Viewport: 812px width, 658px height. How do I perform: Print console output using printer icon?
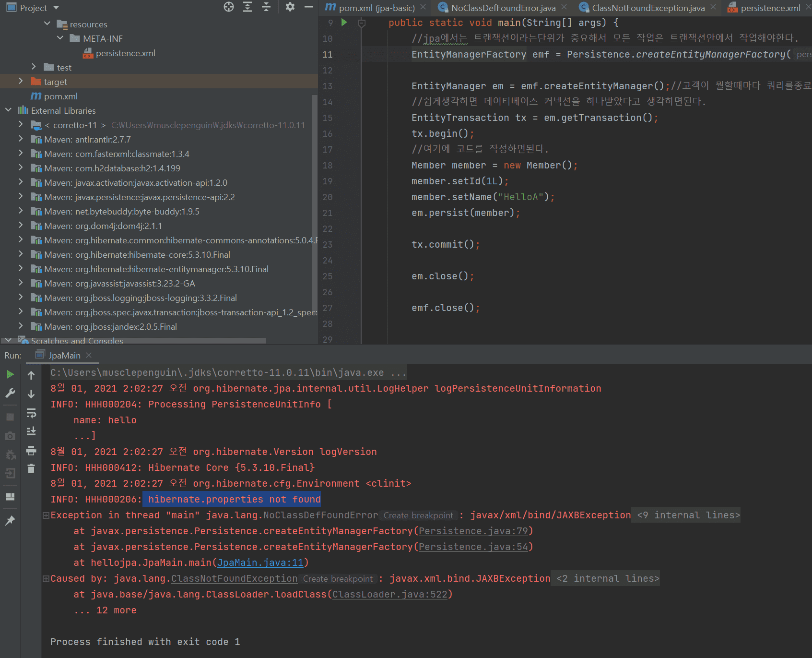(31, 450)
